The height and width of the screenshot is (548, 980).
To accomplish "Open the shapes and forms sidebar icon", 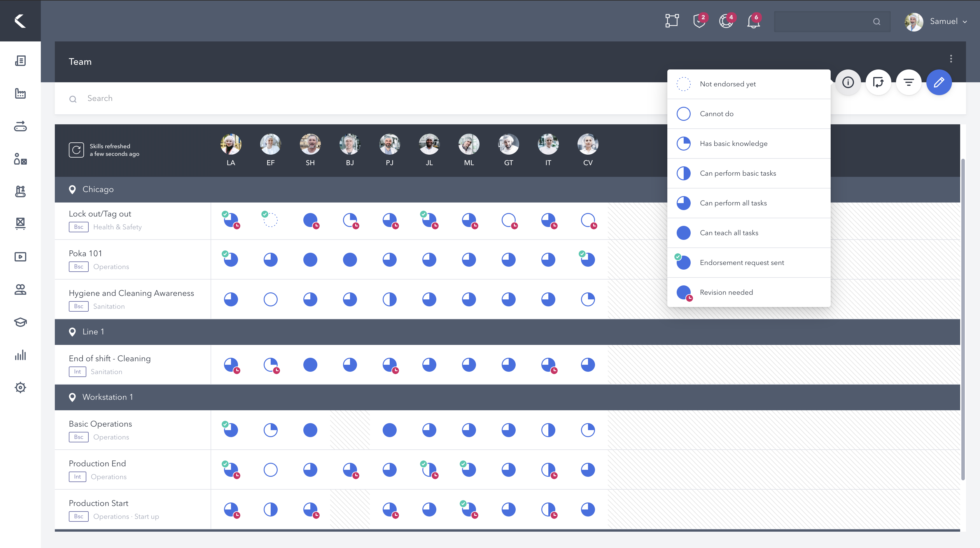I will [x=20, y=159].
